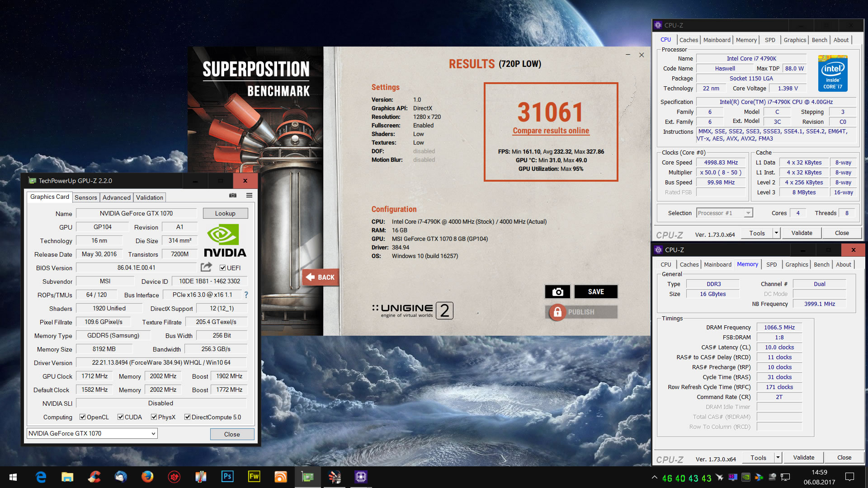Switch to the Sensors tab in GPU-Z

coord(86,197)
